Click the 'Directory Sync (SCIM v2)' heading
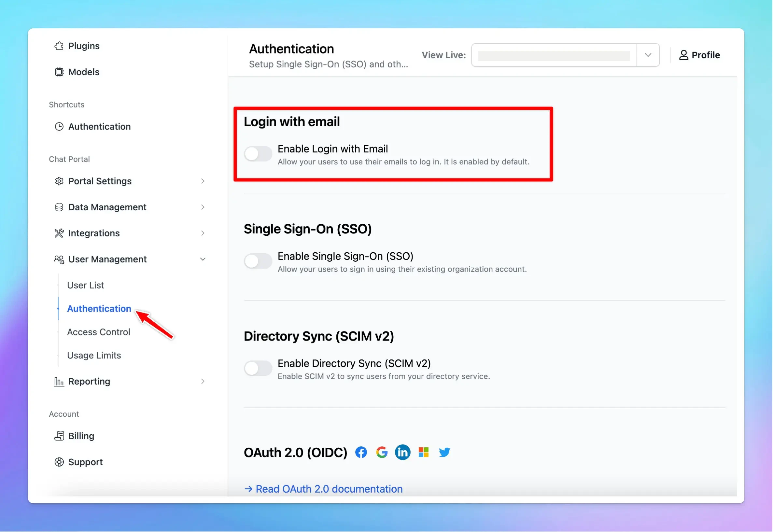The image size is (773, 532). click(319, 336)
